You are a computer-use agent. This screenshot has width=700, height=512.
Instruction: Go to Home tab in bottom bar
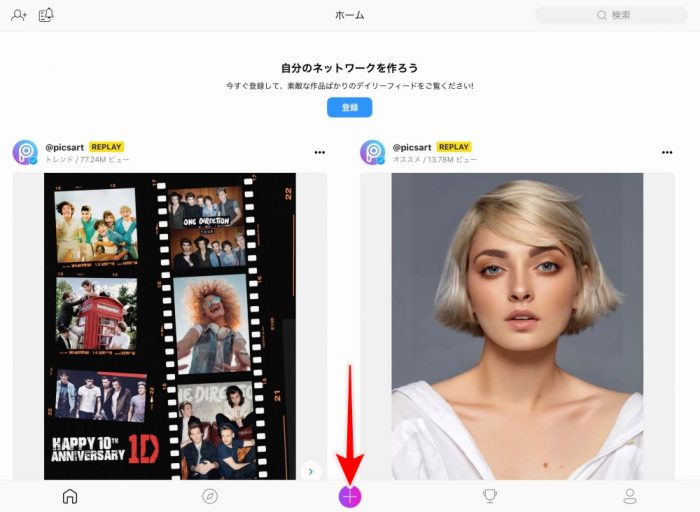coord(70,496)
